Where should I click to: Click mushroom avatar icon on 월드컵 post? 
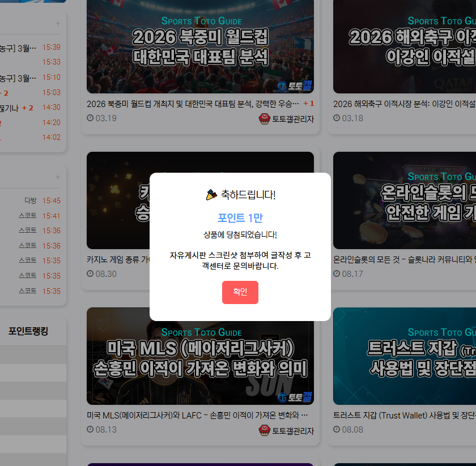coord(265,119)
